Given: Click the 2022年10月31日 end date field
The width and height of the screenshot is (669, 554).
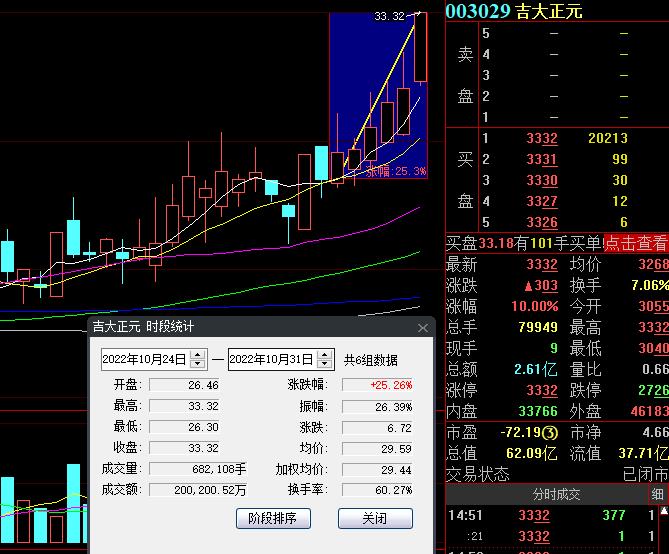Looking at the screenshot, I should [271, 359].
